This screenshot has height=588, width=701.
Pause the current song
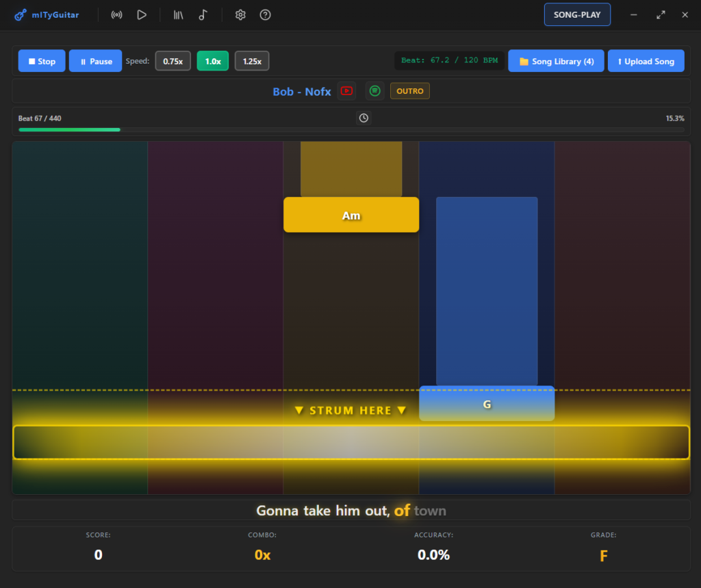coord(95,61)
